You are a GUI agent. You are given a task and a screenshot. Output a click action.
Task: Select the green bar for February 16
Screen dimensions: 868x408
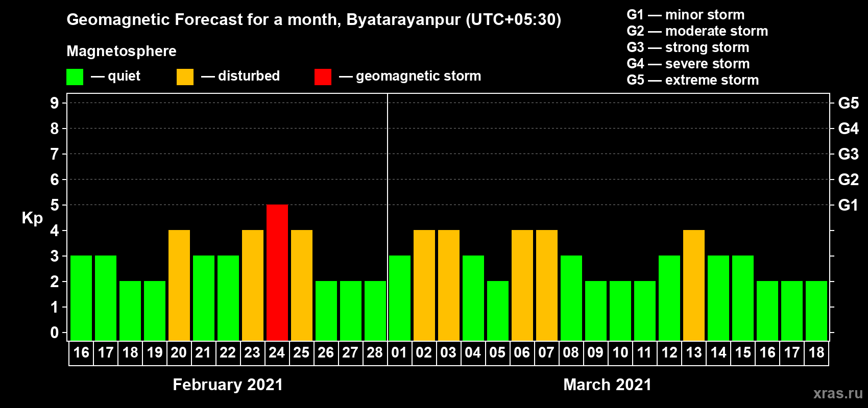[x=81, y=298]
